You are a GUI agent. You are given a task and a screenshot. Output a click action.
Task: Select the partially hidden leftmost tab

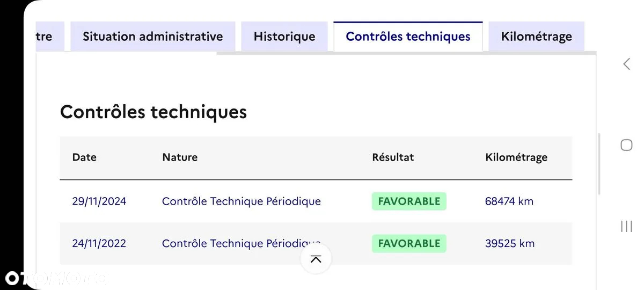click(50, 37)
